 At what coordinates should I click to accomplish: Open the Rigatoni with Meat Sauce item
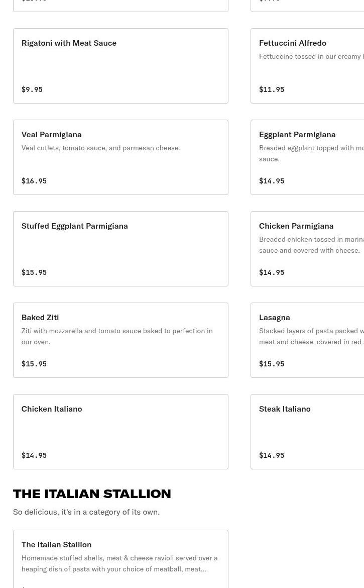click(x=120, y=66)
